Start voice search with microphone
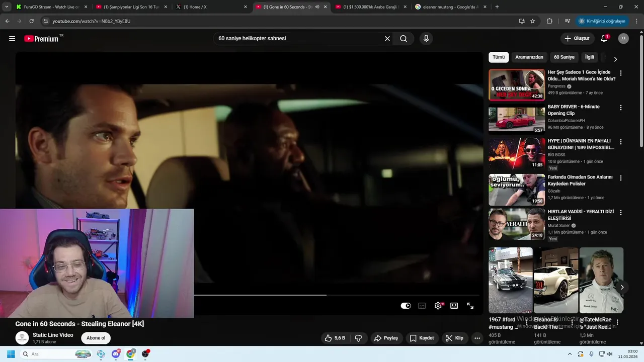The image size is (644, 362). pos(426,39)
